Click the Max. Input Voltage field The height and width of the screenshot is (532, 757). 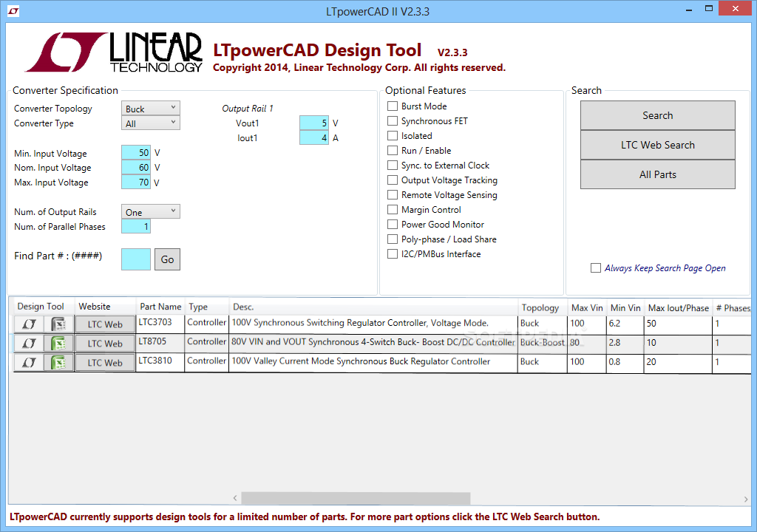(x=136, y=182)
